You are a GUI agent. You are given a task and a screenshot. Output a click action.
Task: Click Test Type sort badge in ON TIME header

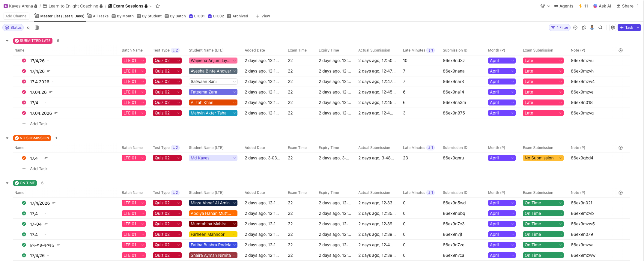(175, 193)
